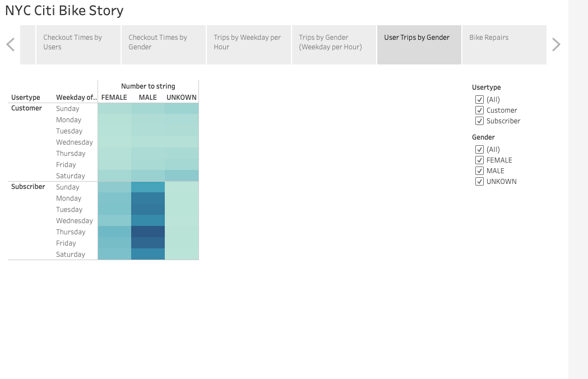Open Checkout Times by Users story point
Viewport: 588px width, 379px height.
[78, 45]
